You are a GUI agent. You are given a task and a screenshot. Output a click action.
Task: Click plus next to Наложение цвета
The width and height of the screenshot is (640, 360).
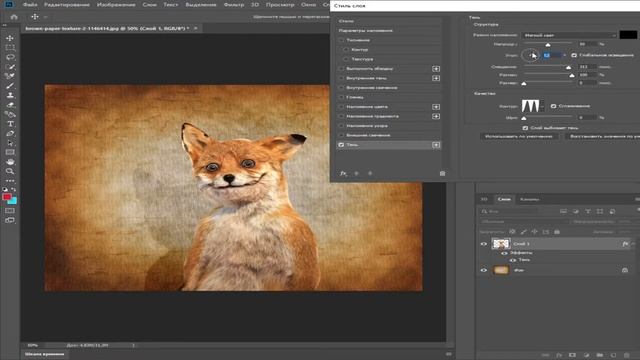pyautogui.click(x=436, y=107)
